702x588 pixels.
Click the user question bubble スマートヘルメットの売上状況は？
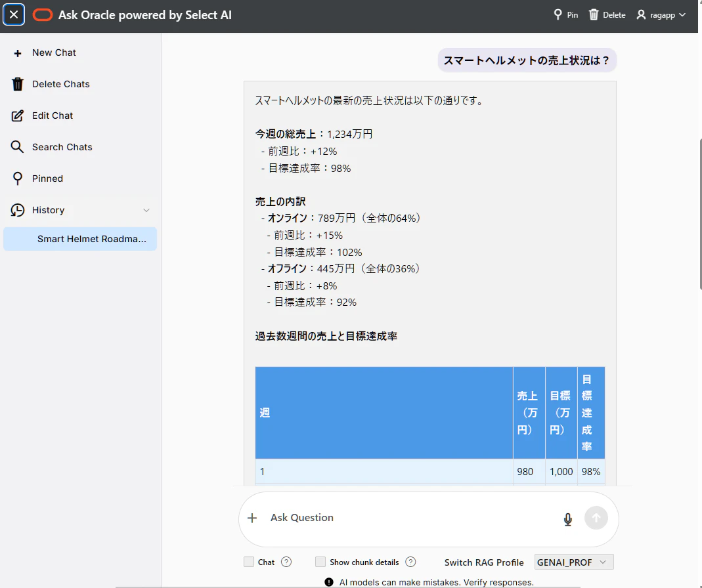527,60
